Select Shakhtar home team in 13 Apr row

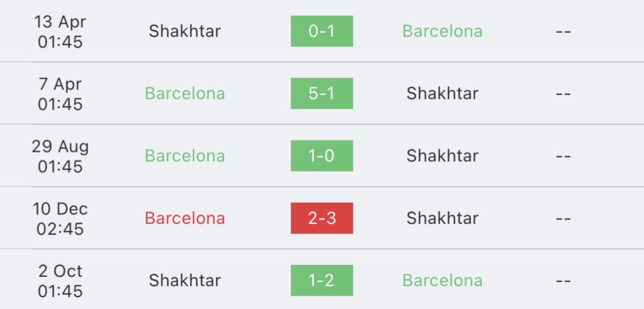185,31
